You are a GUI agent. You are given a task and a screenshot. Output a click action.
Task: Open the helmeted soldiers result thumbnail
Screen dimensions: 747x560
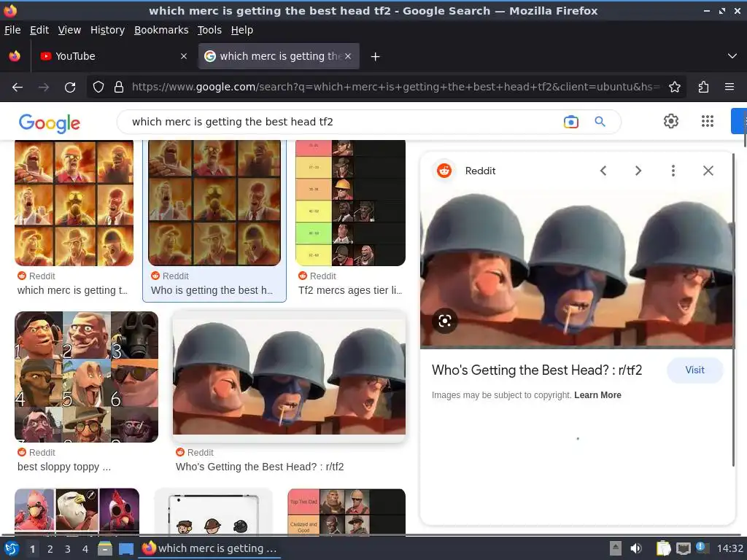point(289,377)
